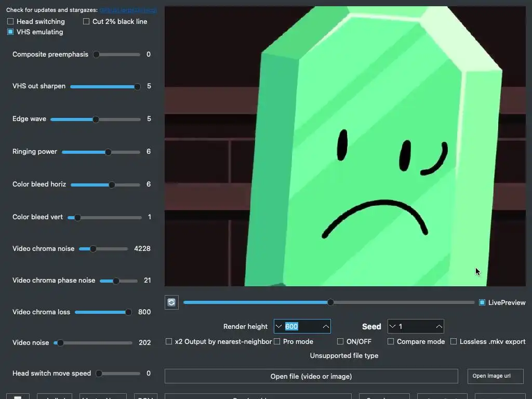Click the Video noise value 202
The height and width of the screenshot is (399, 532).
[x=144, y=343]
